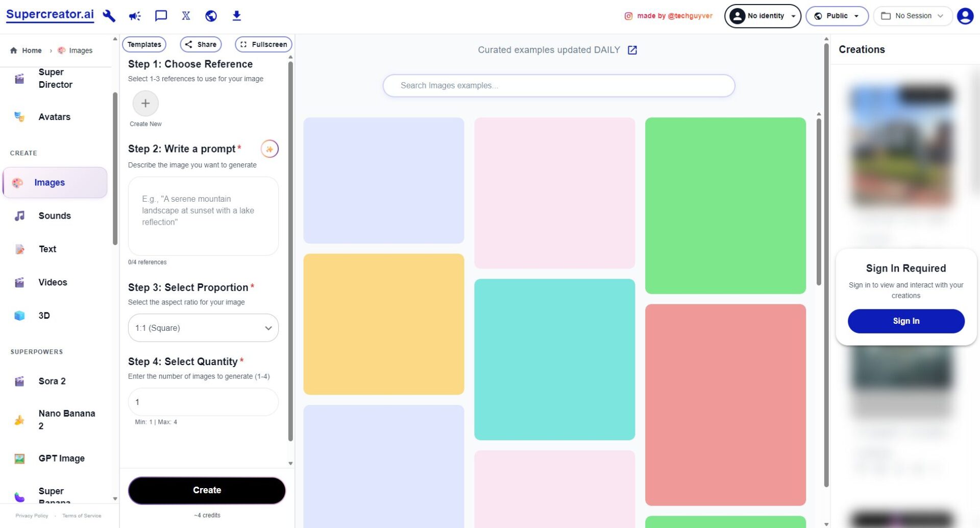Click the chat feedback icon
This screenshot has height=528, width=980.
point(161,16)
